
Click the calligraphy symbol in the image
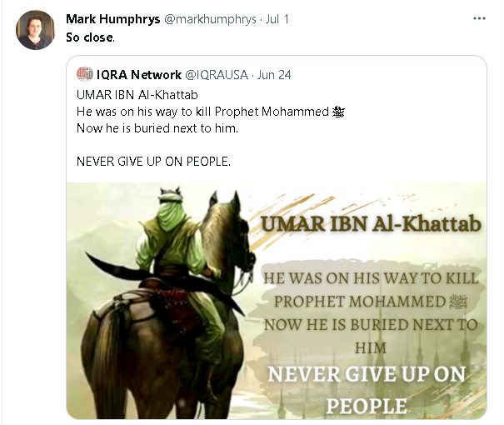pyautogui.click(x=458, y=302)
